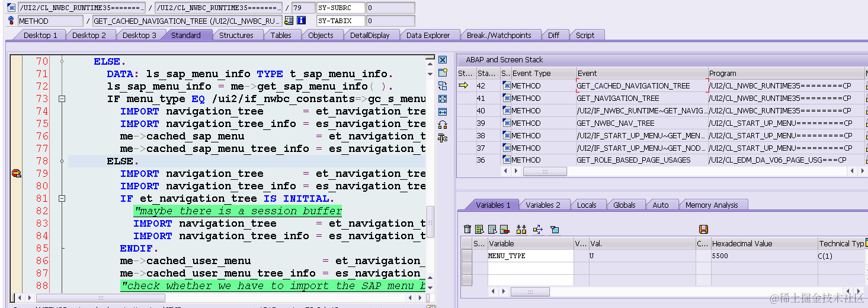This screenshot has height=308, width=868.
Task: Open the Auto tab
Action: click(660, 205)
